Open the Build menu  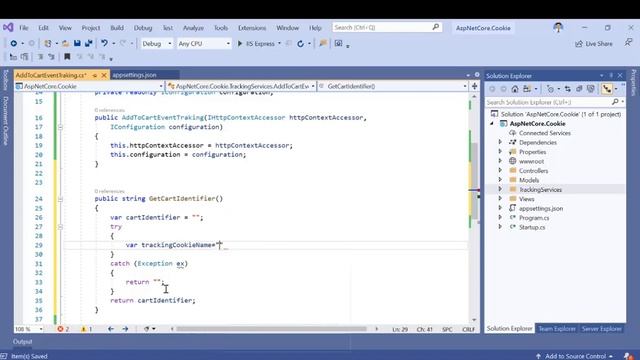click(x=117, y=28)
